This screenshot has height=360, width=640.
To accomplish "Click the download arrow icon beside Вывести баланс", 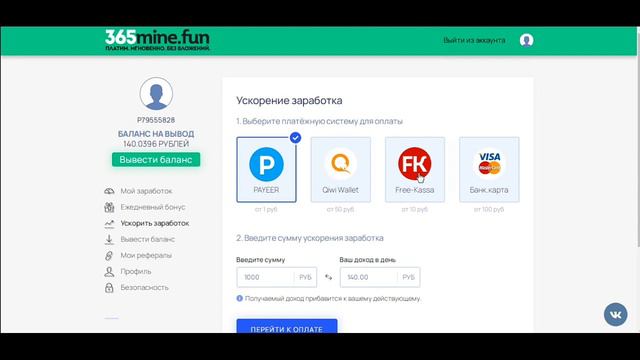I will [x=109, y=239].
